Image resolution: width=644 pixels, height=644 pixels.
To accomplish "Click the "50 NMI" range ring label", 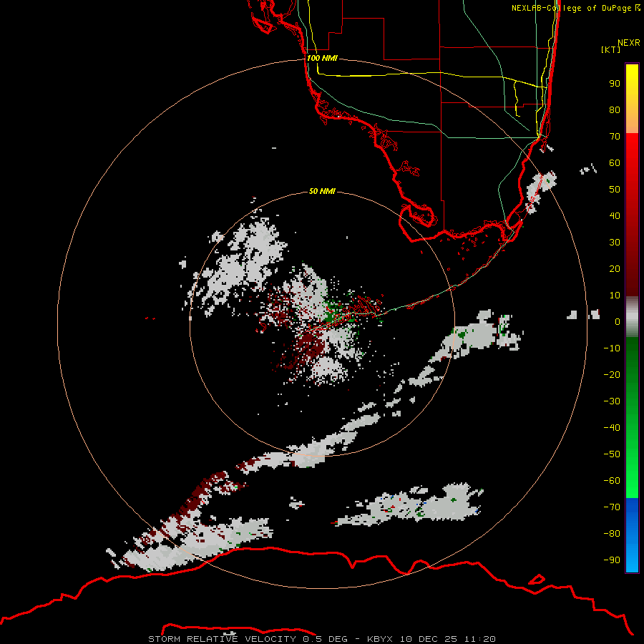I will [x=322, y=191].
